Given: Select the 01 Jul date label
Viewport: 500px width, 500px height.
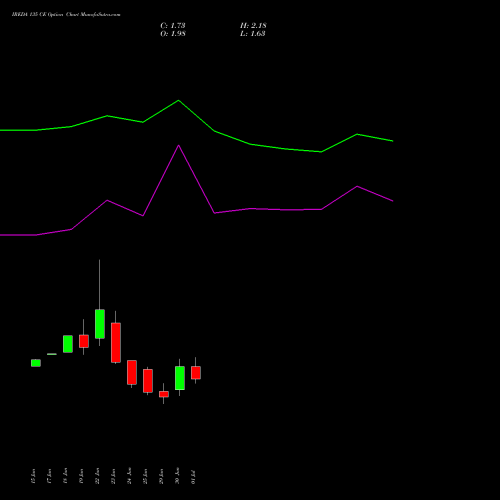Looking at the screenshot, I should click(193, 477).
